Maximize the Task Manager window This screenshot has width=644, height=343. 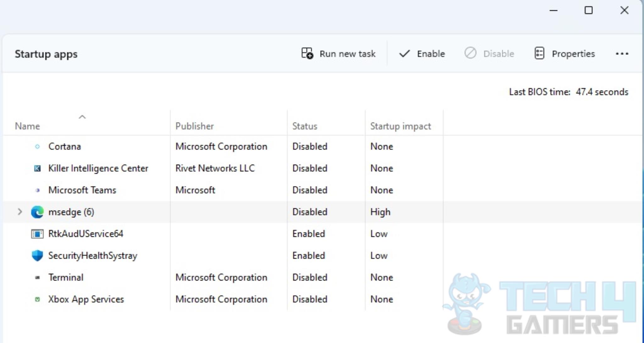(x=588, y=10)
